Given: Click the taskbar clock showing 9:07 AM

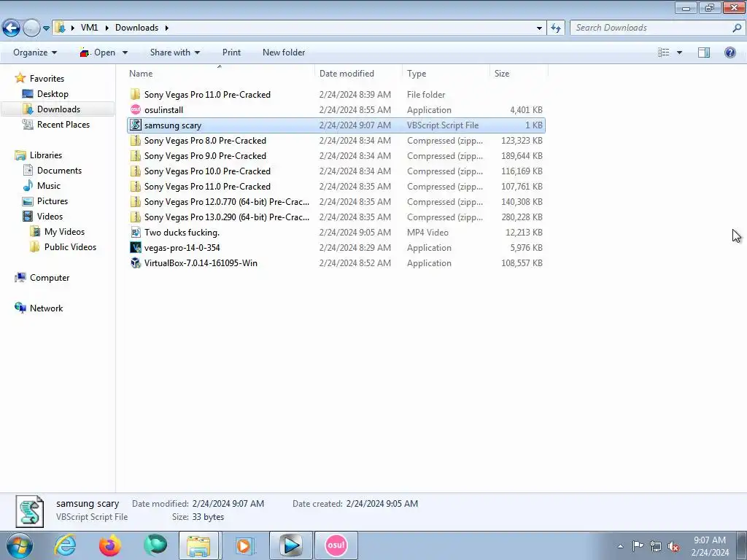Looking at the screenshot, I should pyautogui.click(x=710, y=540).
